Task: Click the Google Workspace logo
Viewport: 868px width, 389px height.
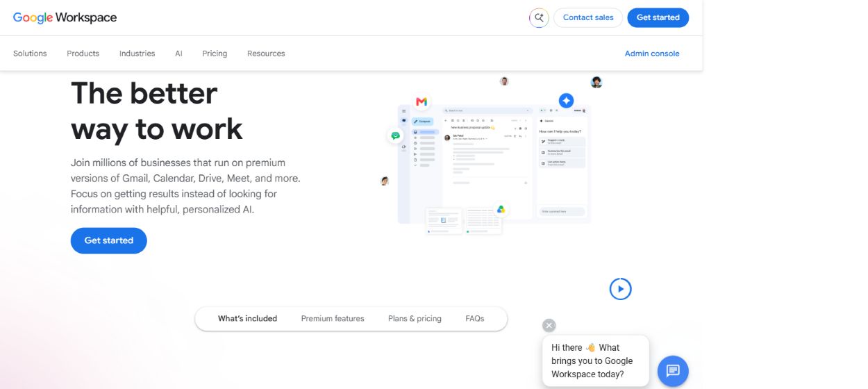Action: pos(65,17)
